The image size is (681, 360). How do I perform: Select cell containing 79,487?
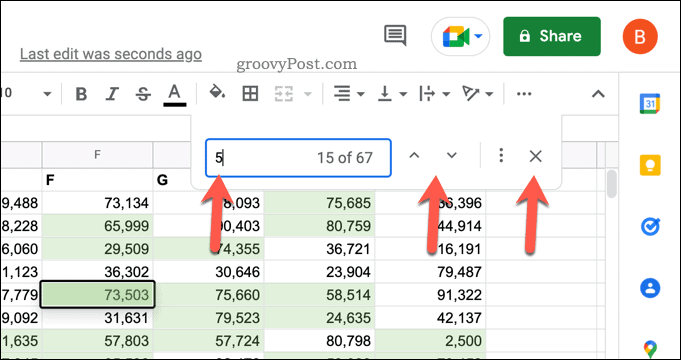click(430, 272)
